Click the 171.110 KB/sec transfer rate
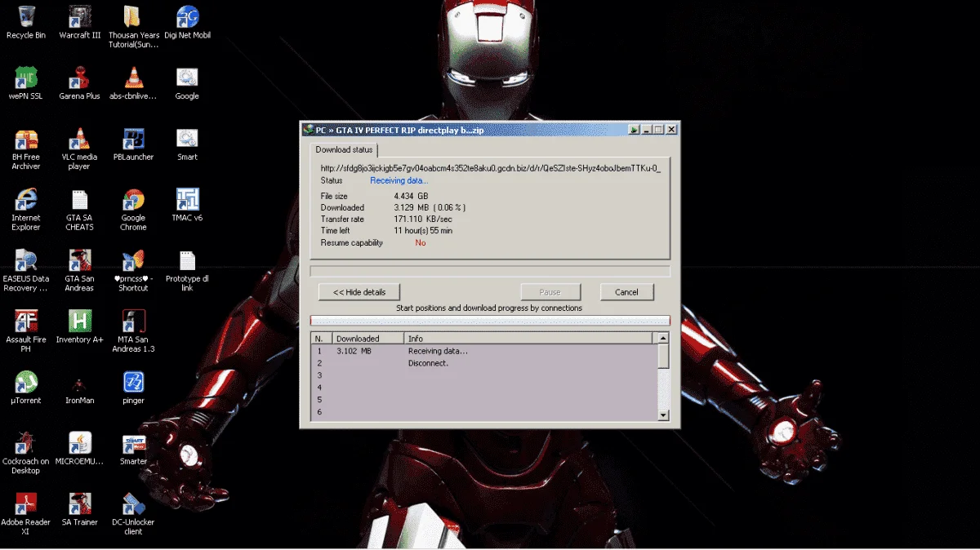Screen dimensions: 980x550 click(423, 220)
